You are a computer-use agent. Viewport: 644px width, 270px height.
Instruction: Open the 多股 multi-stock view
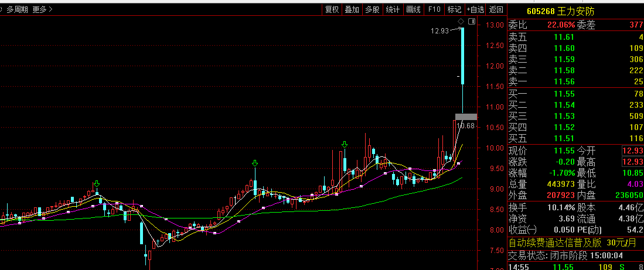click(x=372, y=9)
